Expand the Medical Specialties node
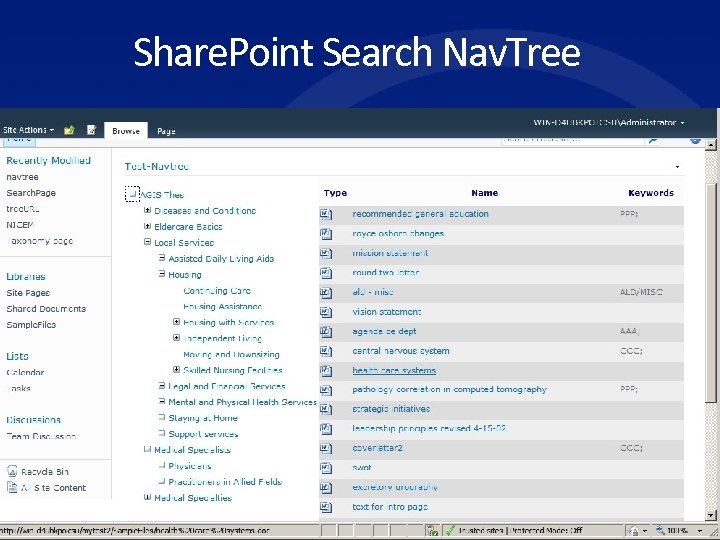This screenshot has height=540, width=720. 147,497
